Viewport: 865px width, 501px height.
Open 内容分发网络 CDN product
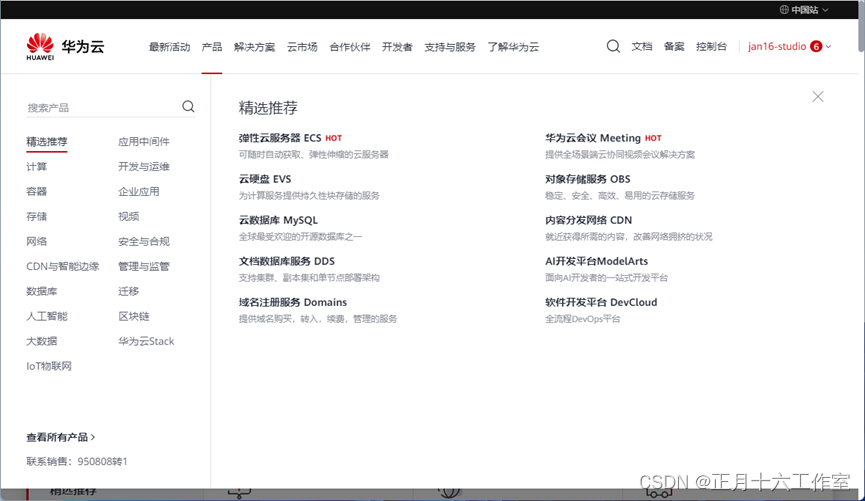click(x=589, y=220)
